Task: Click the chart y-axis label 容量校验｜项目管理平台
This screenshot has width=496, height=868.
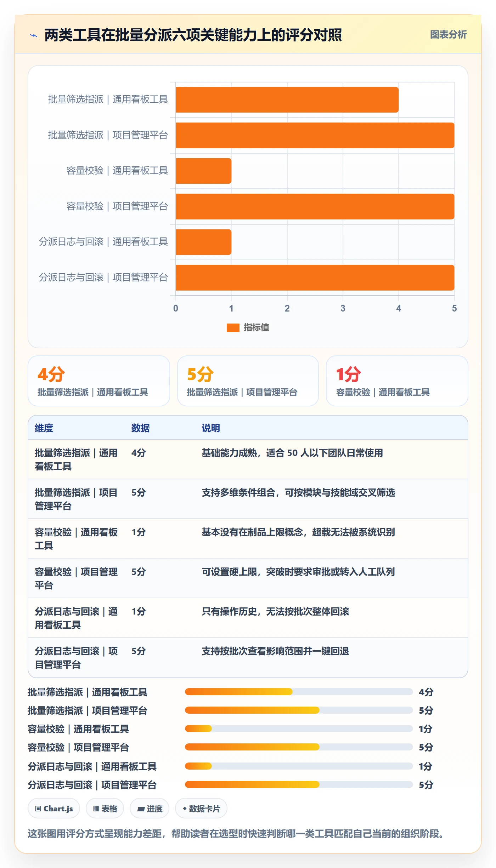Action: click(x=117, y=206)
